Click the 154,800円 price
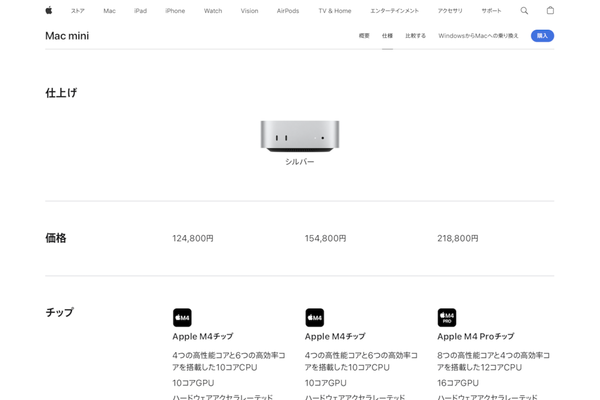Viewport: 600px width, 400px height. tap(326, 238)
